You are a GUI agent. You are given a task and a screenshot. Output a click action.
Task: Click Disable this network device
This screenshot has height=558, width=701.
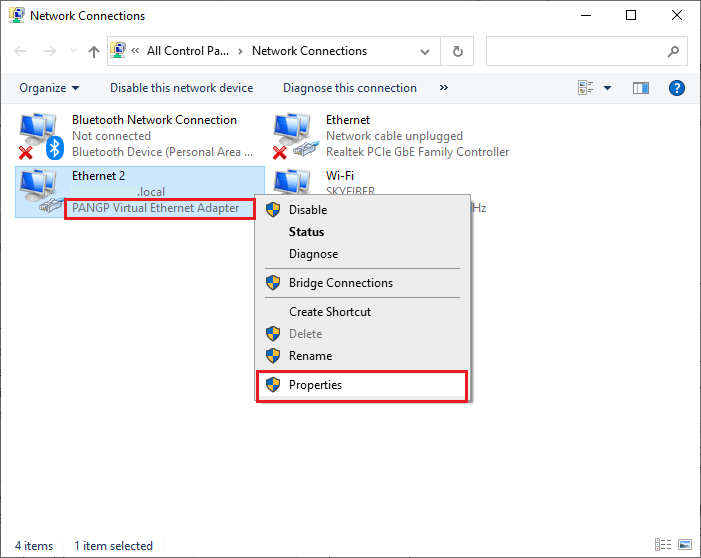point(181,88)
